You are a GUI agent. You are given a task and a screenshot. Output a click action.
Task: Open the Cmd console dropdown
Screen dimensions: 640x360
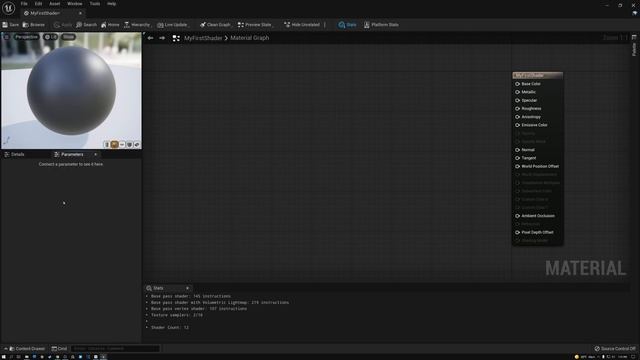tap(60, 349)
